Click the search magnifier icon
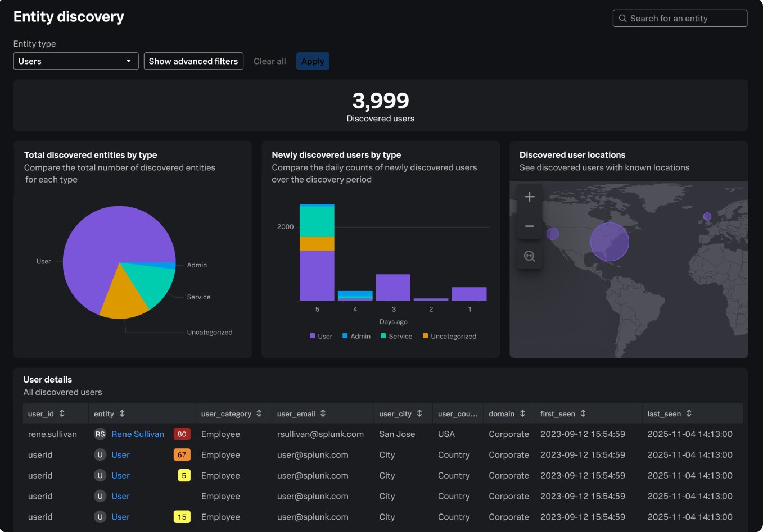763x532 pixels. point(622,19)
